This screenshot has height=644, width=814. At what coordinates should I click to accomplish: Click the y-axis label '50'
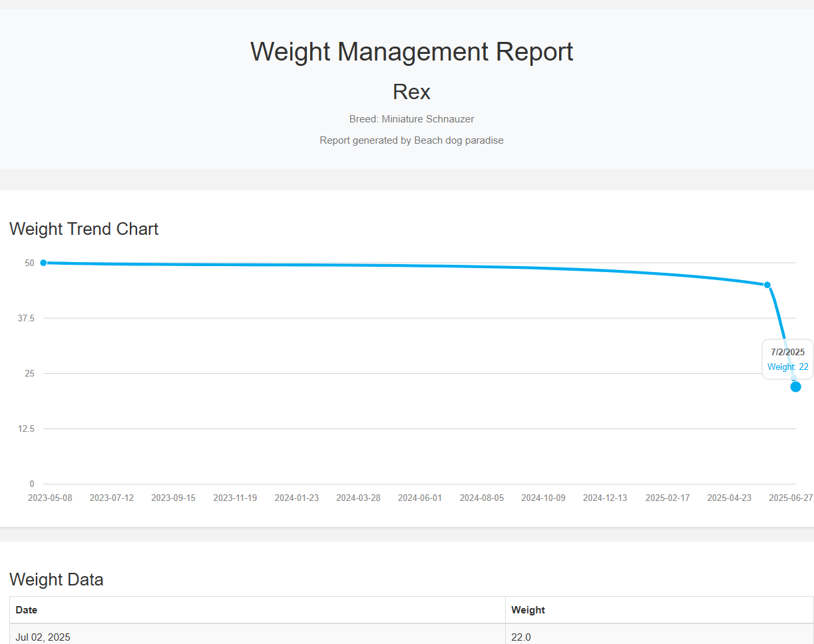[29, 263]
